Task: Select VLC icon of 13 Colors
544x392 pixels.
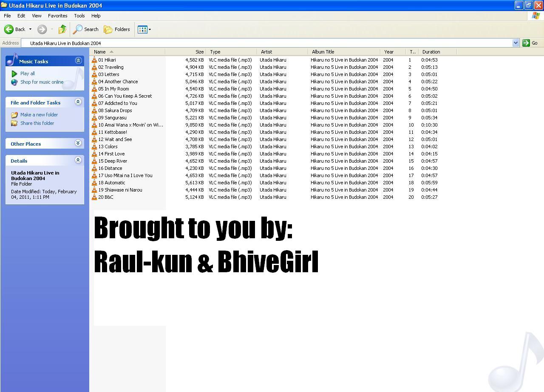Action: 94,147
